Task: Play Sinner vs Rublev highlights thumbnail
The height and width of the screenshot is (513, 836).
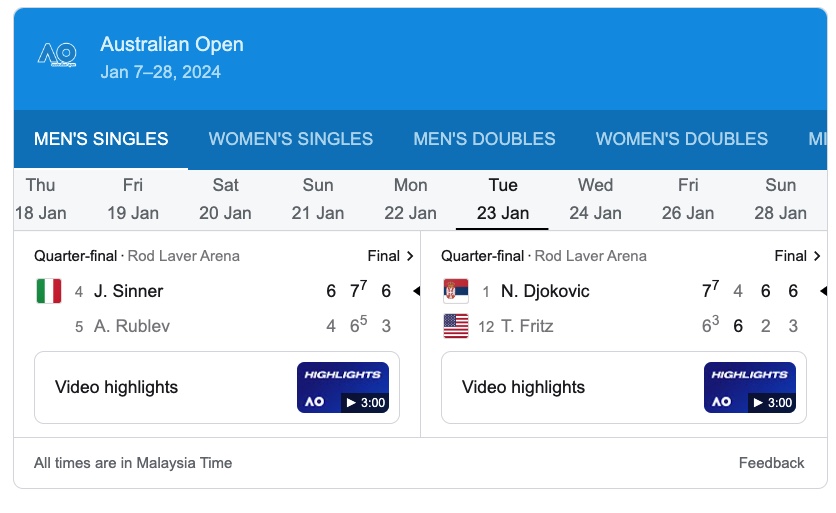Action: [343, 388]
